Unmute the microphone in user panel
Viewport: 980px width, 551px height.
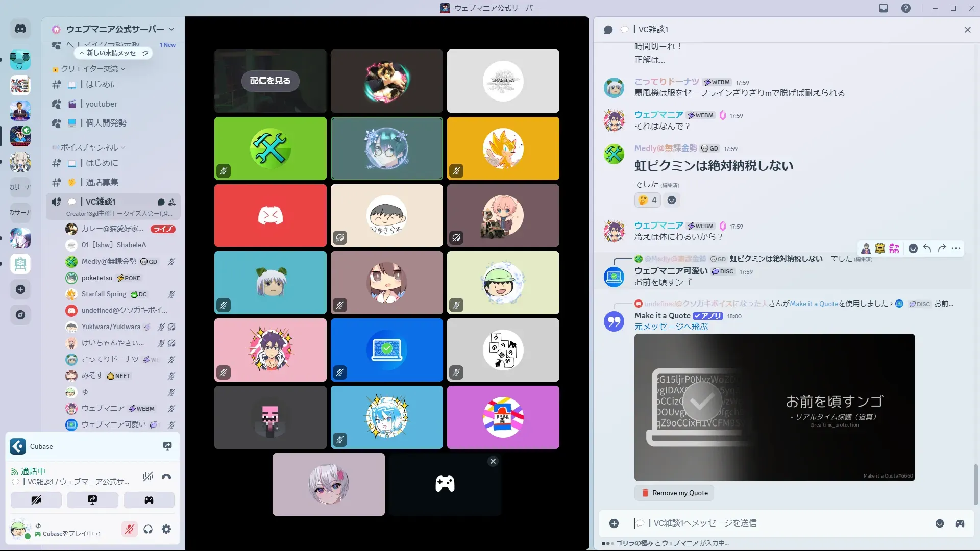(x=130, y=530)
